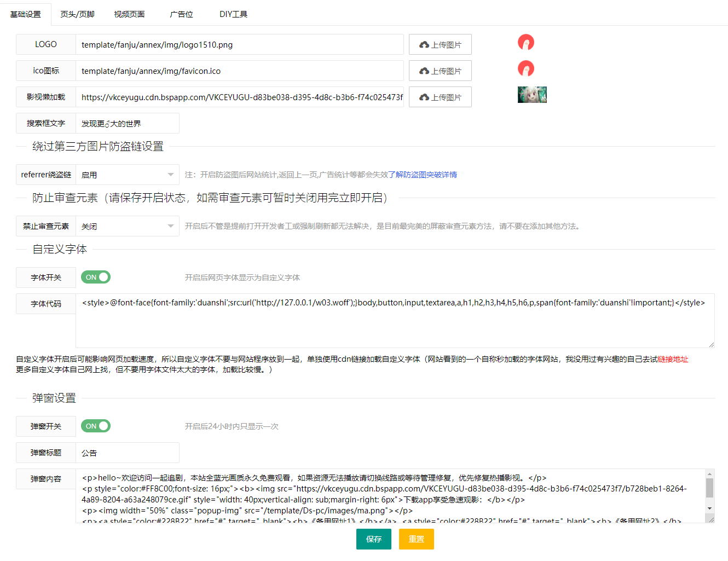
Task: Click the favicon preview image
Action: point(525,68)
